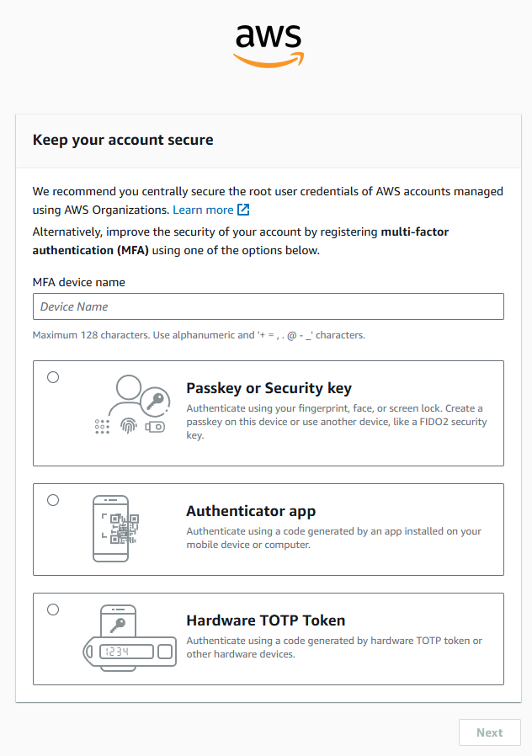532x756 pixels.
Task: Open the external link icon beside Learn more
Action: pos(243,210)
